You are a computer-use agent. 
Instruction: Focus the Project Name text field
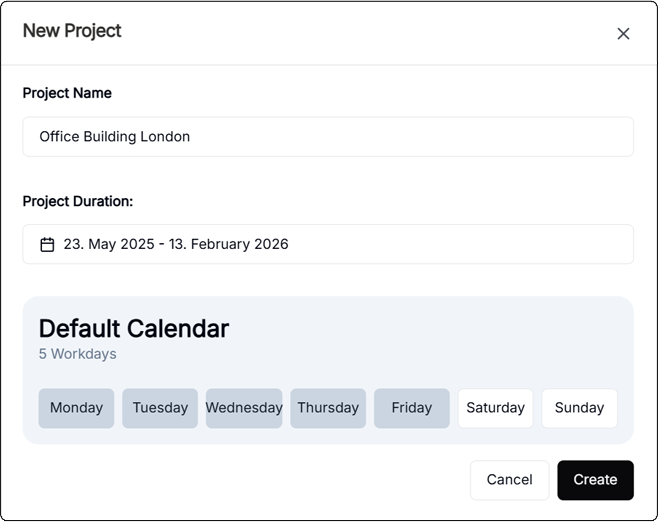coord(328,137)
